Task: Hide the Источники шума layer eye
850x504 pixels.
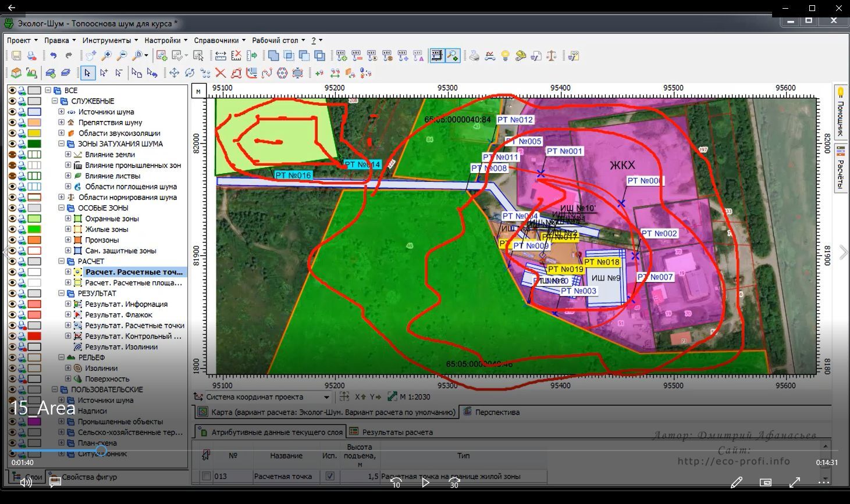Action: coord(12,112)
